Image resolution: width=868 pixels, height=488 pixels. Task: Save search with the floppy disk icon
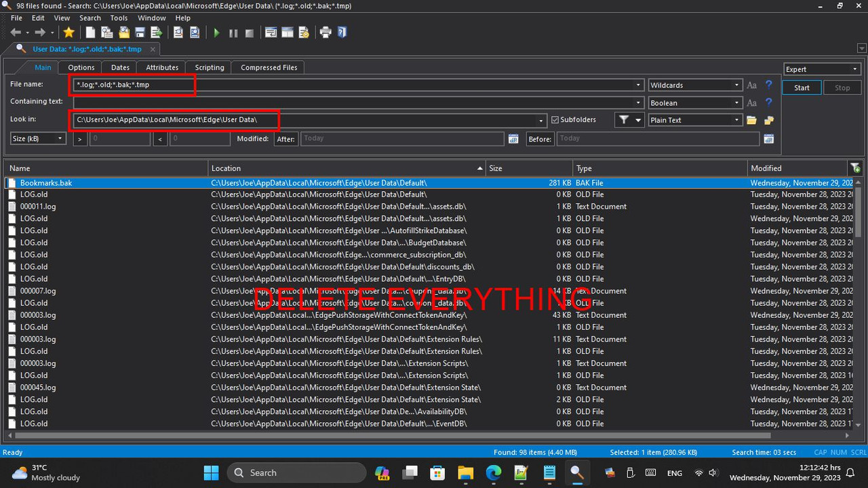pos(140,33)
